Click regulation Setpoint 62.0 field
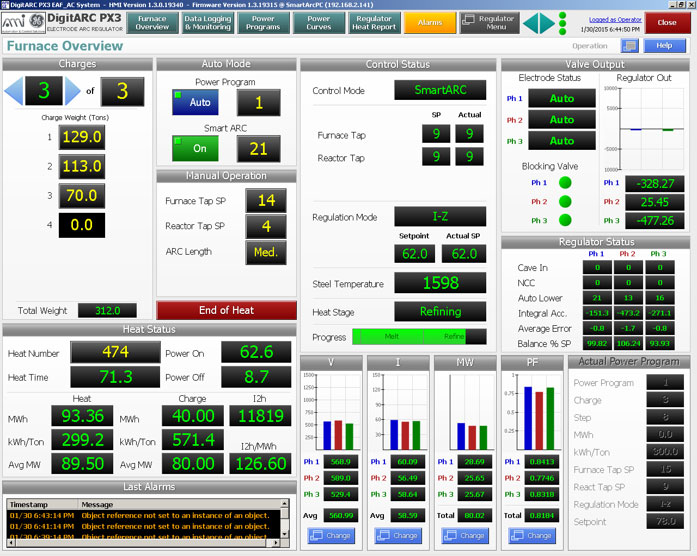Viewport: 697px width, 556px height. click(415, 254)
